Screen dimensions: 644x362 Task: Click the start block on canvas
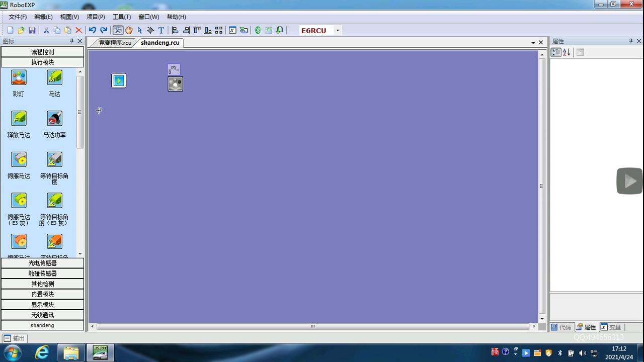coord(119,80)
